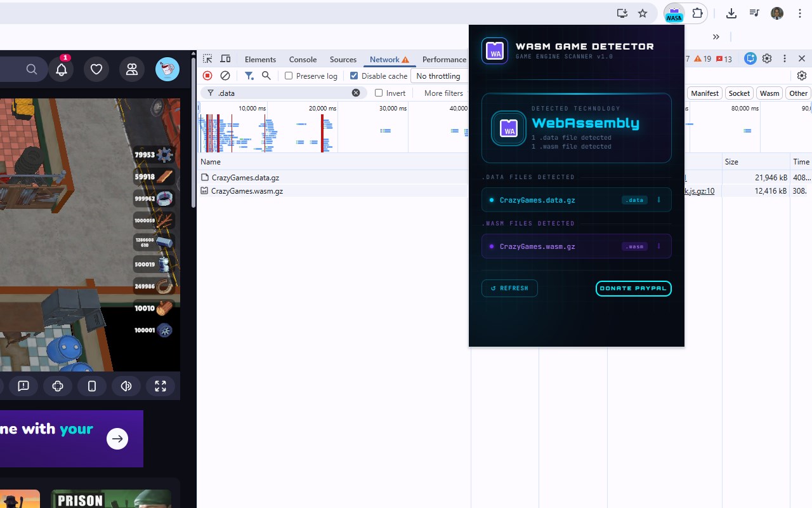Click the CrazyGames search magnifier
Image resolution: width=812 pixels, height=508 pixels.
tap(32, 69)
